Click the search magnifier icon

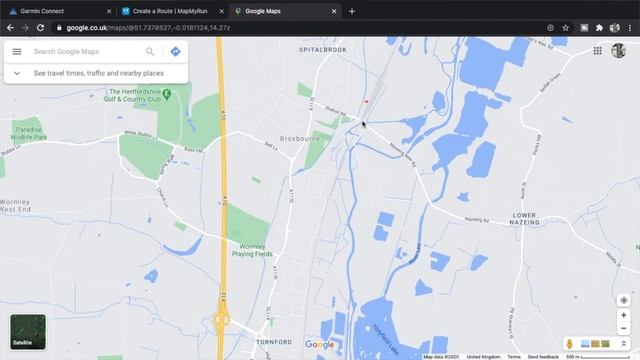click(150, 51)
